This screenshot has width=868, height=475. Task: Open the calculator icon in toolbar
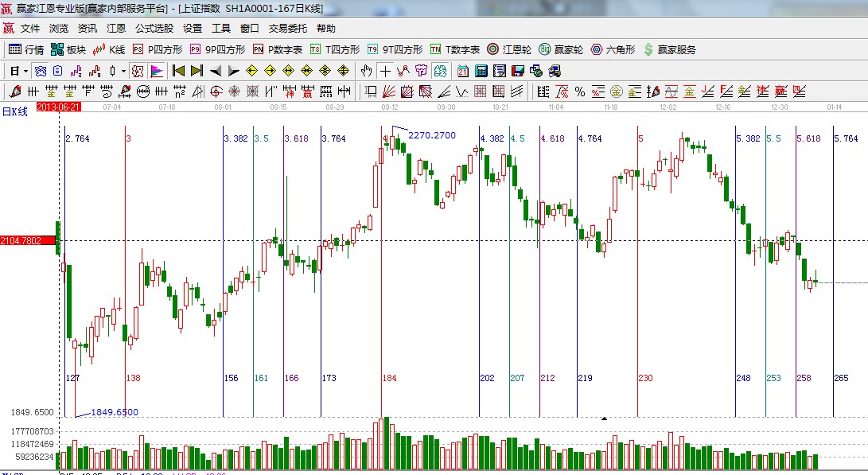(481, 71)
